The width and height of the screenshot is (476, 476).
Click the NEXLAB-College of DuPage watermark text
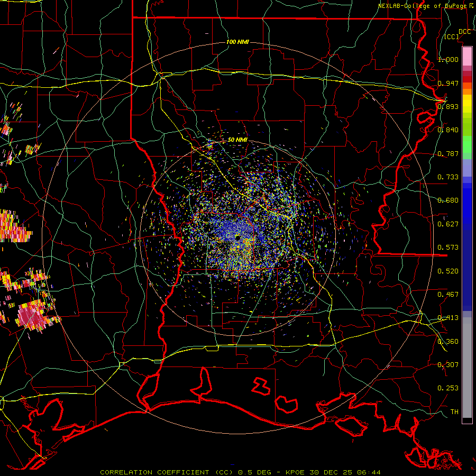coord(427,6)
